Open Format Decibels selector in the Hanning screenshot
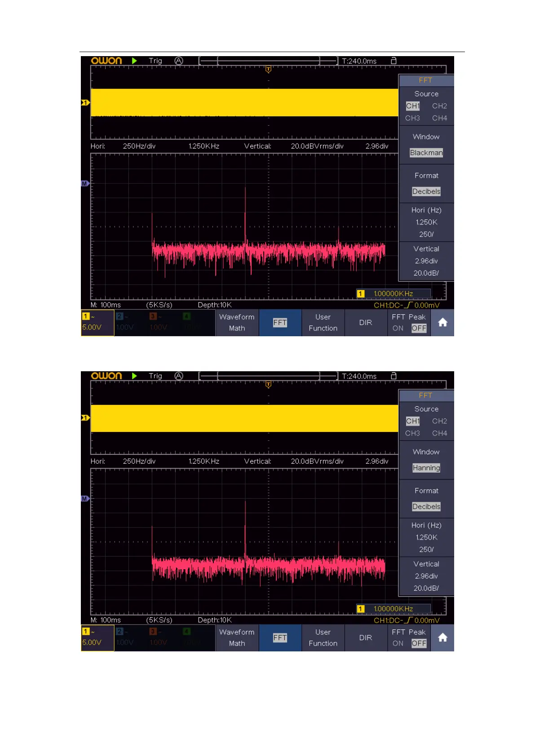The height and width of the screenshot is (756, 535). [426, 499]
